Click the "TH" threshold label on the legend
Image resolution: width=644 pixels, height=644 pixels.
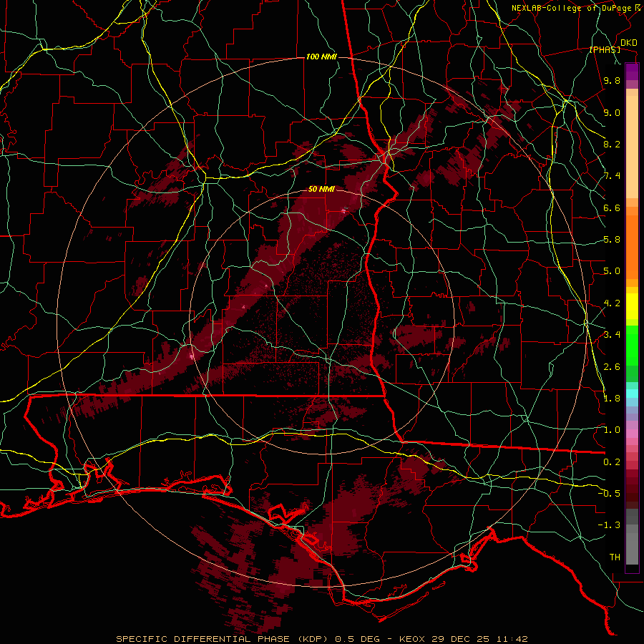pos(615,557)
